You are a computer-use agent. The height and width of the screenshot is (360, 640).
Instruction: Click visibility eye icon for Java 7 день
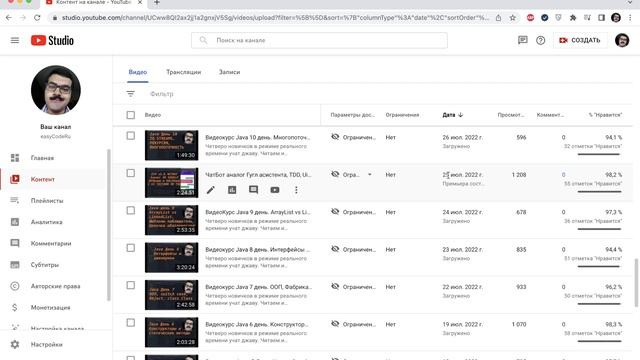(335, 287)
